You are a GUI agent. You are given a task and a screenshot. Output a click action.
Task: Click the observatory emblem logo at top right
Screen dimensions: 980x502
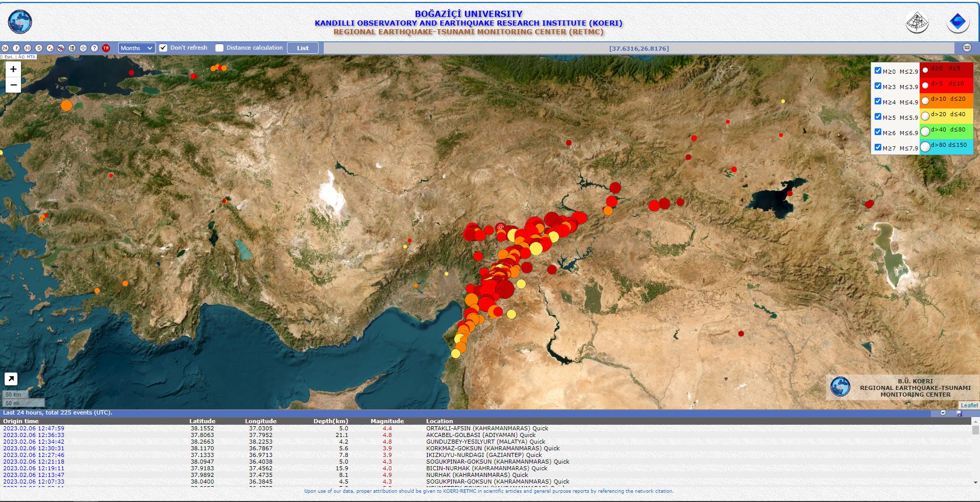[917, 23]
